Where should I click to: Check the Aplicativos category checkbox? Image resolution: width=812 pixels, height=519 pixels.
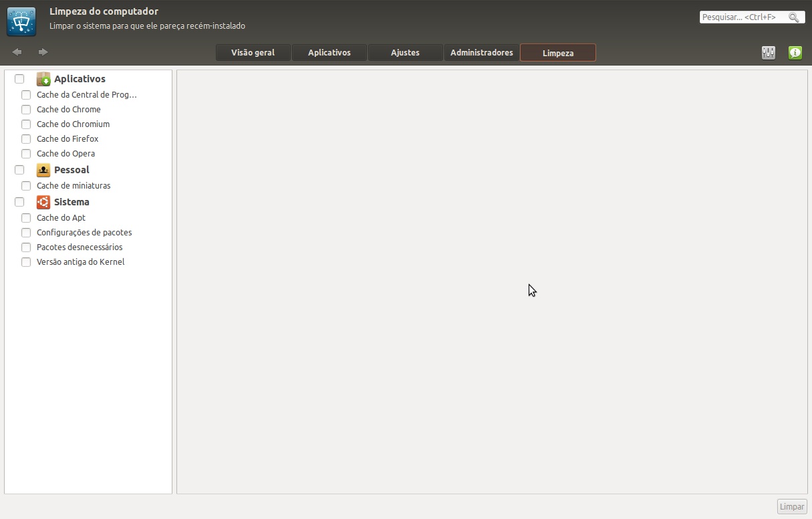pyautogui.click(x=19, y=79)
